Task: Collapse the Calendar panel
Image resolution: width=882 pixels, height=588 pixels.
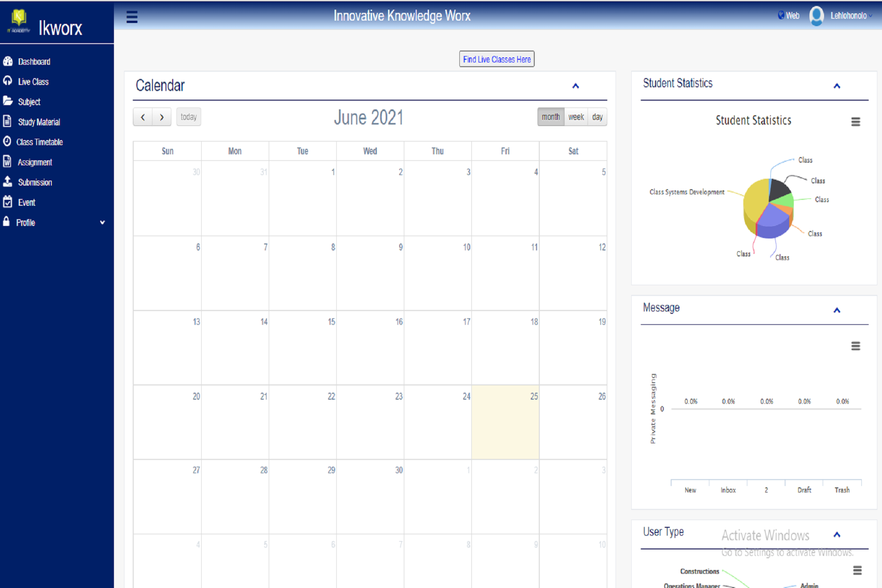Action: tap(576, 86)
